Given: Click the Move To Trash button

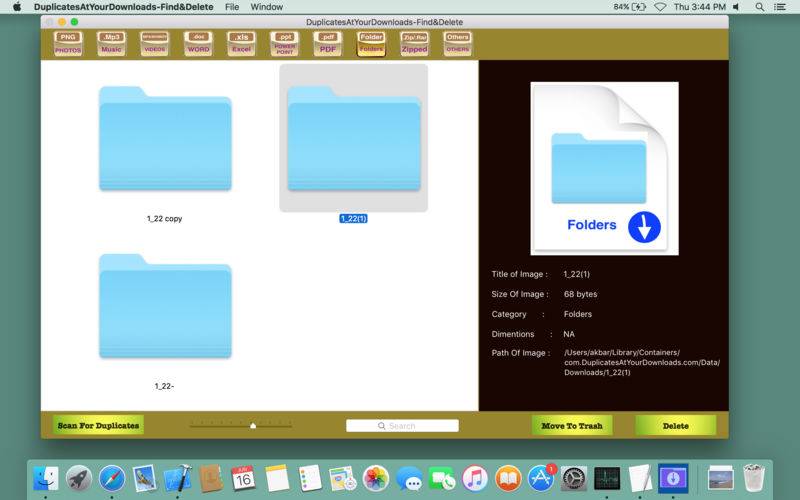Looking at the screenshot, I should 572,425.
